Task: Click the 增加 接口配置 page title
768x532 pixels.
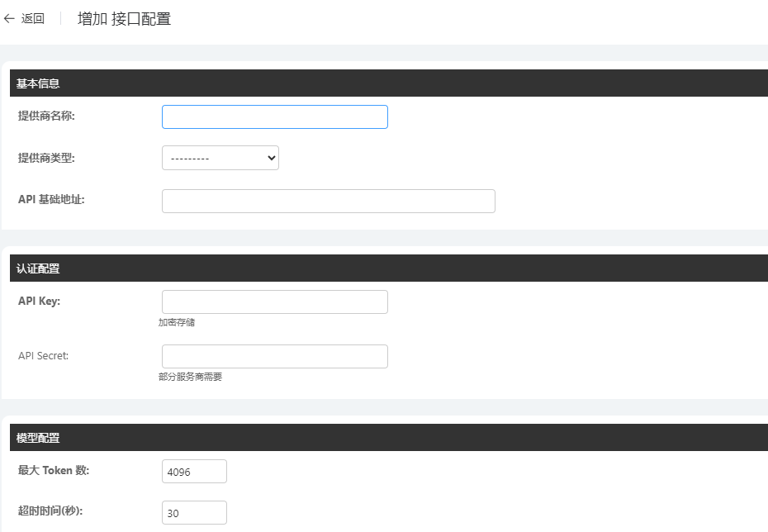Action: point(124,19)
